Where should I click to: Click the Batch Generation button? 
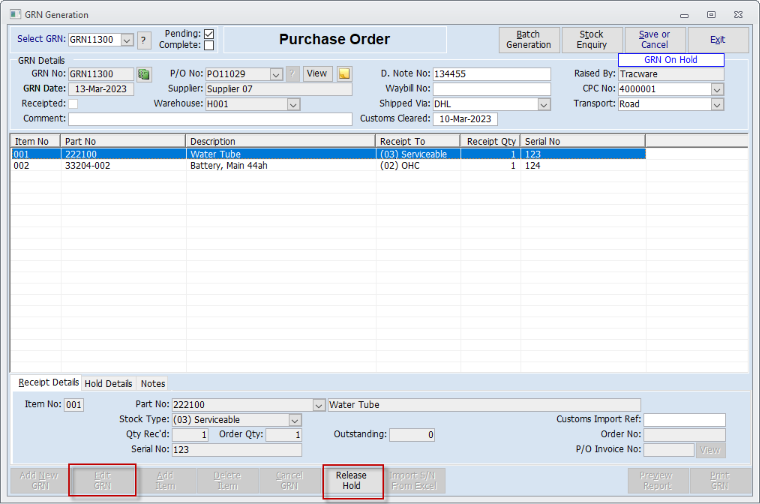pos(529,40)
